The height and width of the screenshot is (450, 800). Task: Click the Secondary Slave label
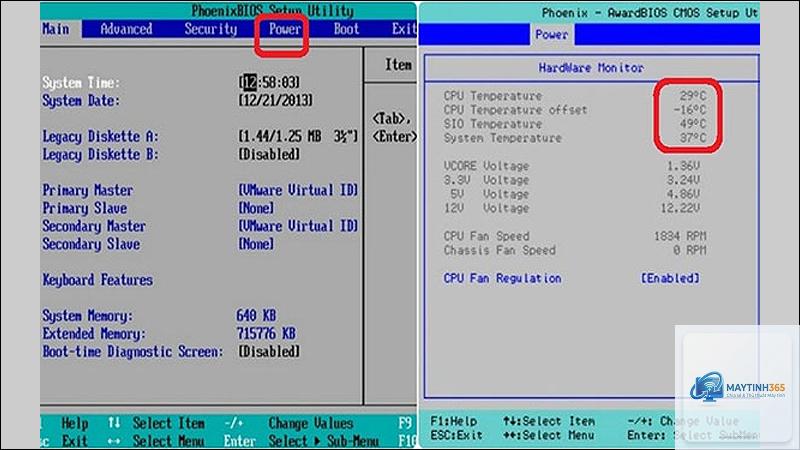click(91, 244)
